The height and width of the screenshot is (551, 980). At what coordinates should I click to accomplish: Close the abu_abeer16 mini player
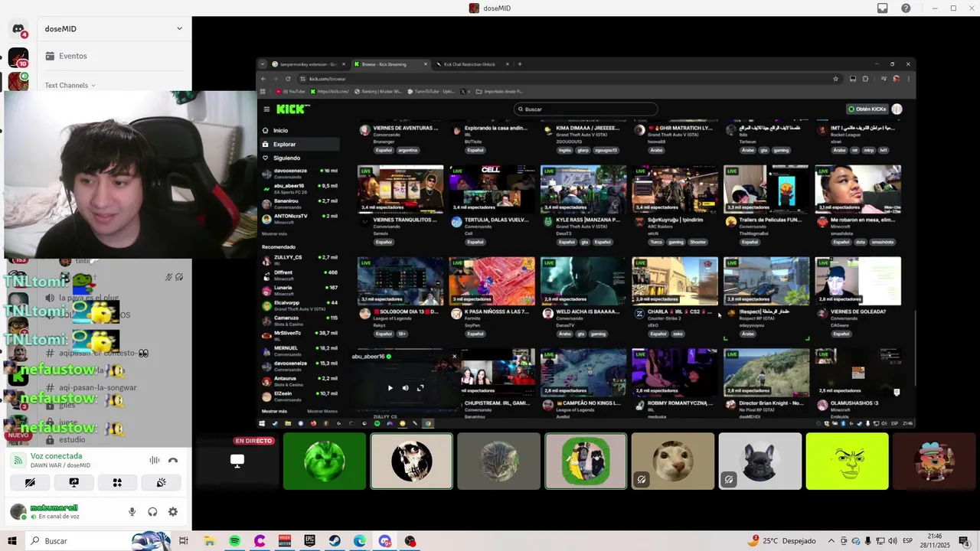click(454, 357)
